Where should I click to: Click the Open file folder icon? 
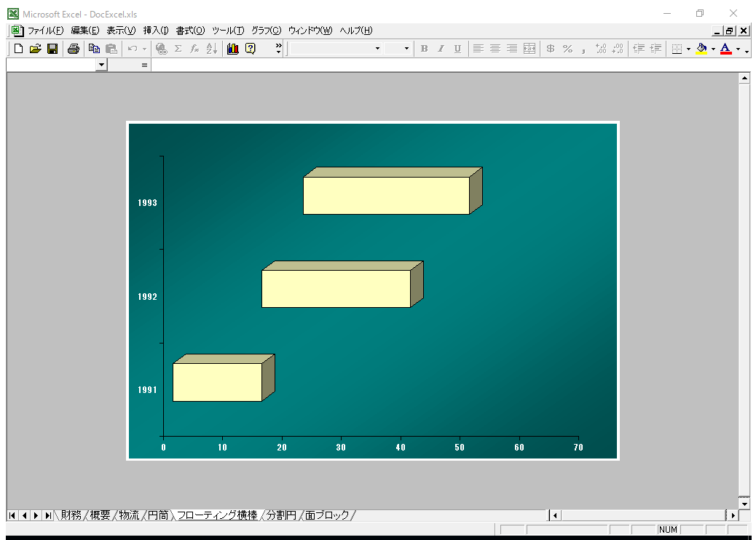(35, 49)
